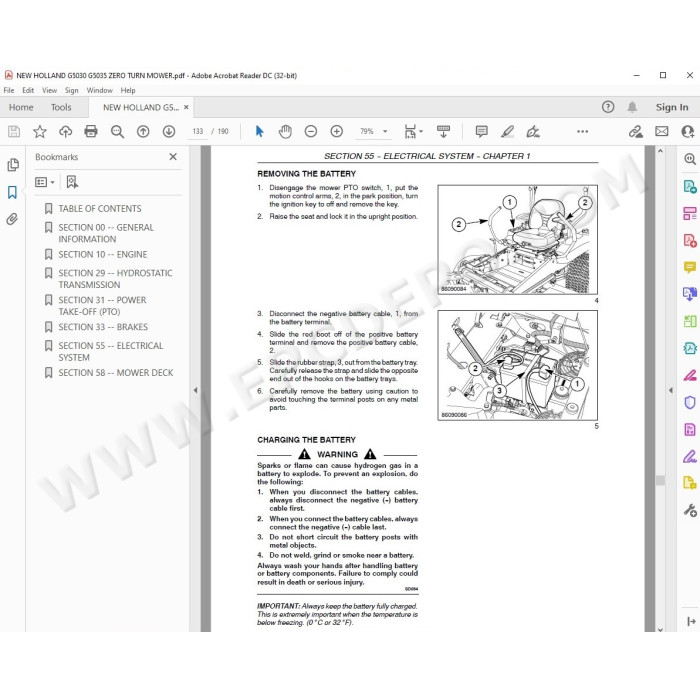
Task: Open the bookmarks options dropdown
Action: click(x=45, y=182)
